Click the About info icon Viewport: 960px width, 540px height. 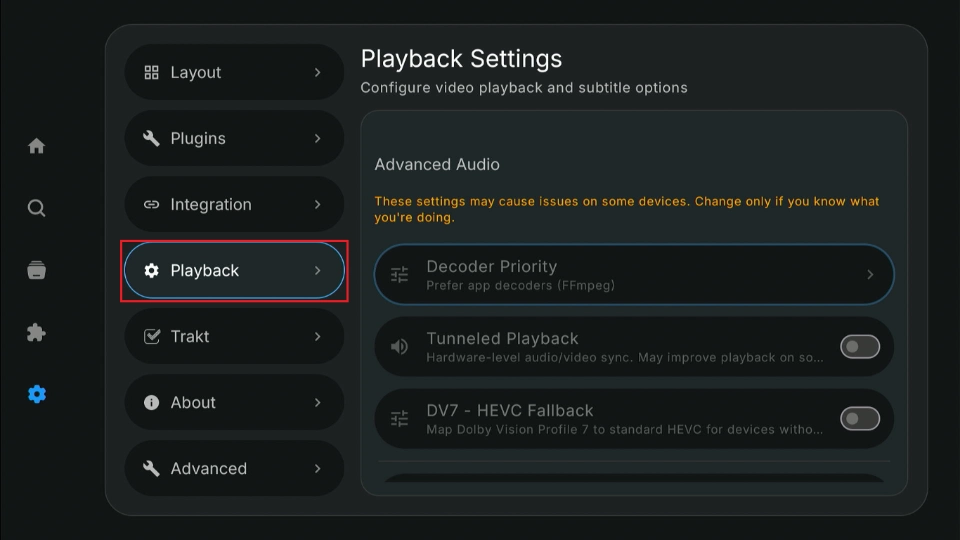coord(152,403)
